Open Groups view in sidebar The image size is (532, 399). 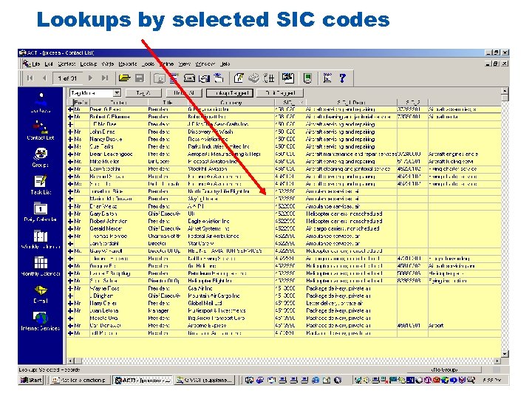[x=41, y=158]
